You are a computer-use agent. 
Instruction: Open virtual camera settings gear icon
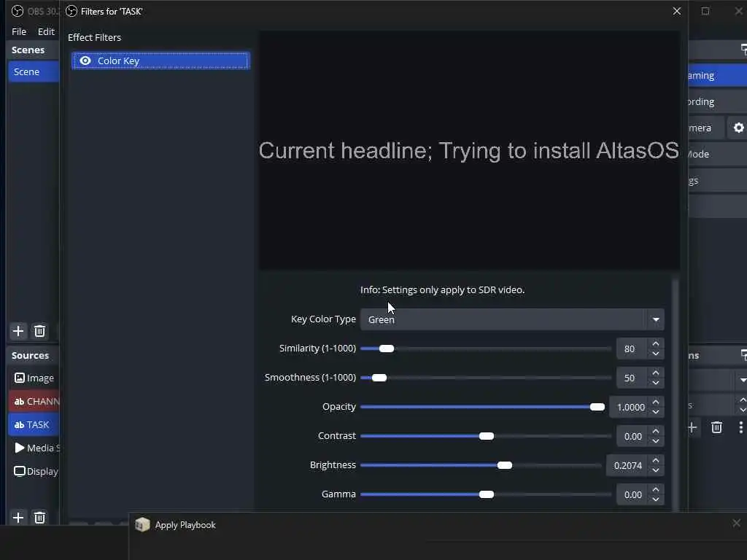point(738,128)
